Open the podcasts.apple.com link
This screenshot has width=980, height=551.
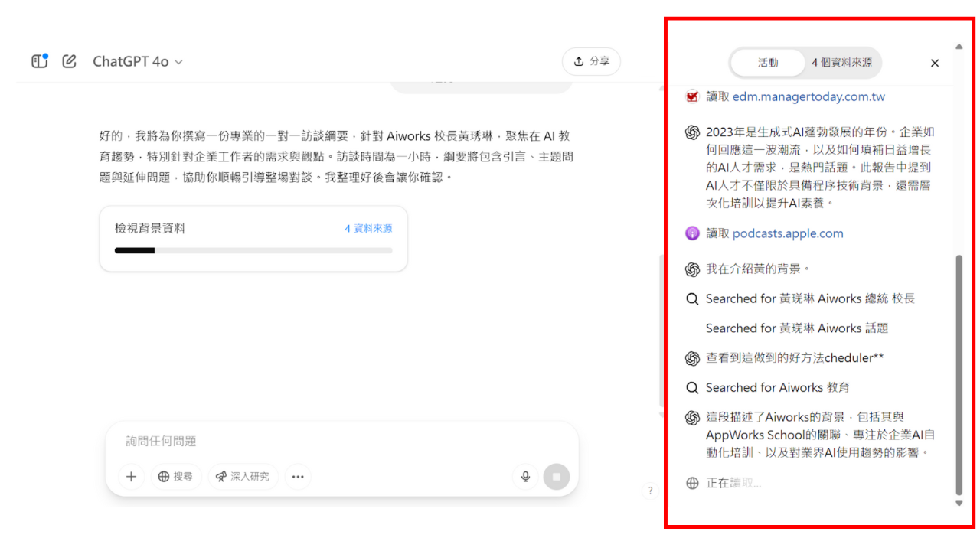(788, 233)
